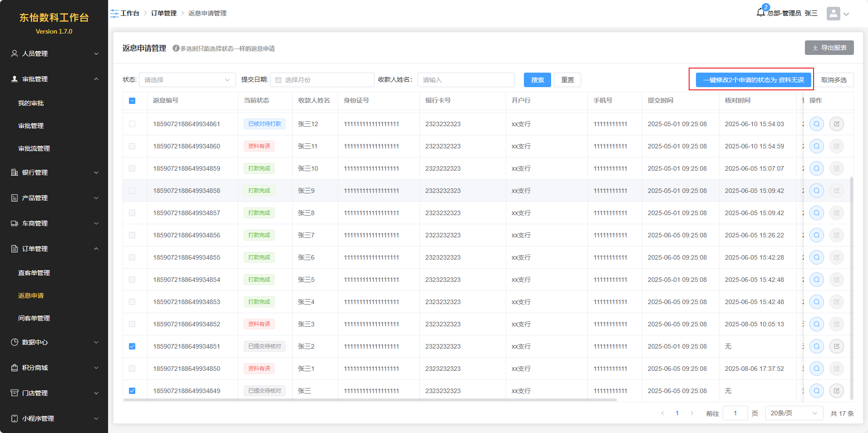This screenshot has height=433, width=868.
Task: Click the view icon for 张三12 row
Action: [816, 124]
